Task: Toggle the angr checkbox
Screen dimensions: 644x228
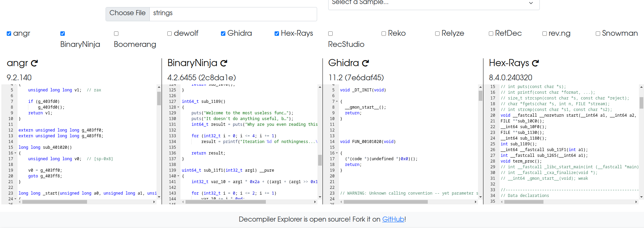Action: pos(9,33)
